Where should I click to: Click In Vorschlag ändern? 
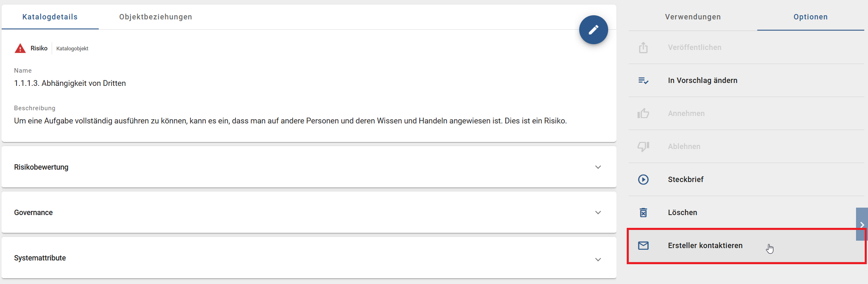pyautogui.click(x=703, y=80)
